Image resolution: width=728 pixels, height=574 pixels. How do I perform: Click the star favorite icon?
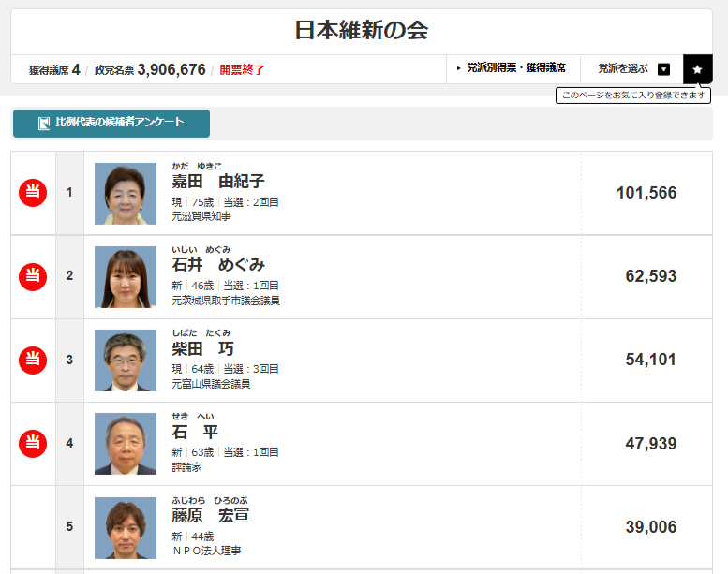(x=697, y=69)
